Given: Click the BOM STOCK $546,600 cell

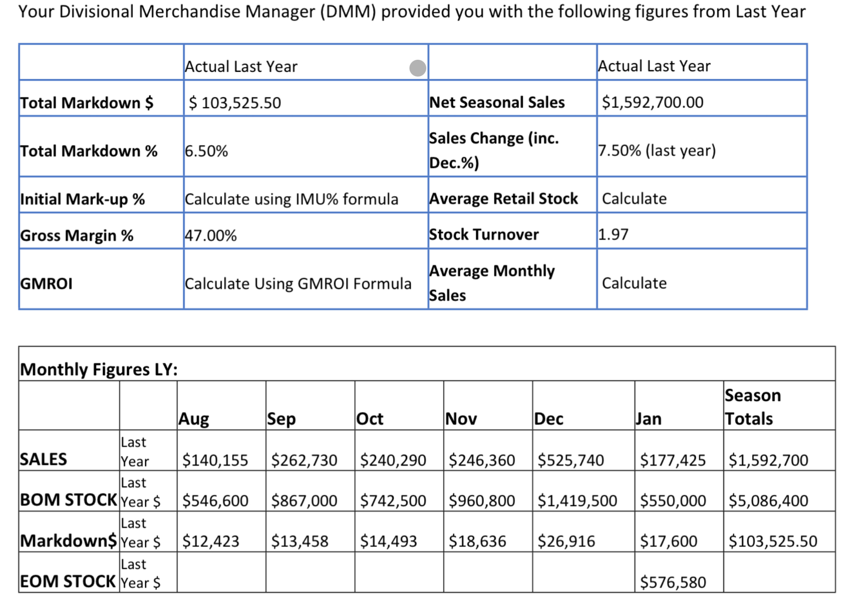Looking at the screenshot, I should 214,500.
